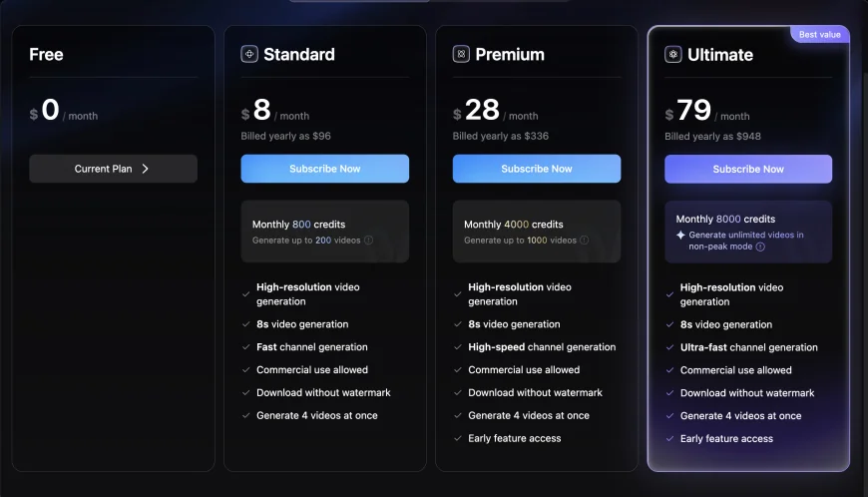Click Premium's Early feature access checkmark
Image resolution: width=868 pixels, height=497 pixels.
tap(458, 438)
